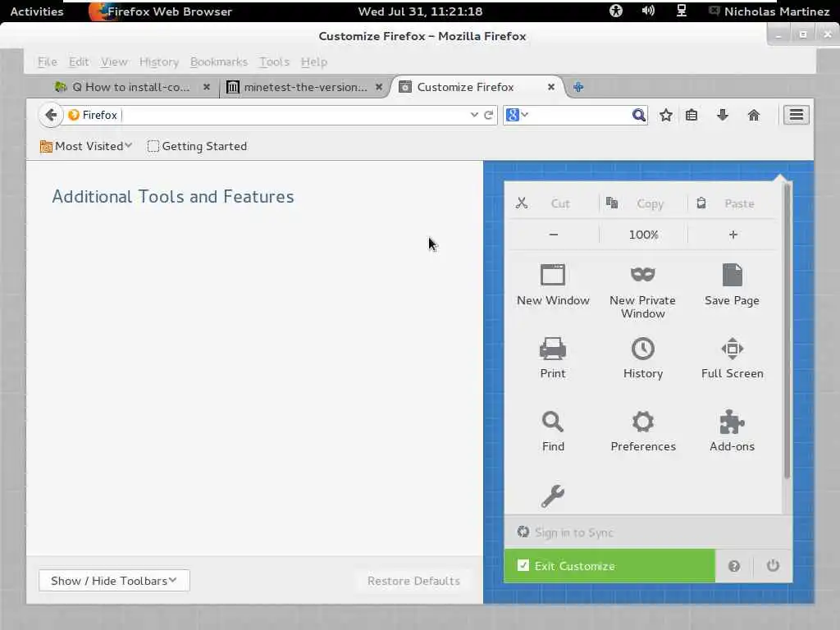This screenshot has height=630, width=840.
Task: Open the Downloads arrow icon
Action: click(x=723, y=115)
